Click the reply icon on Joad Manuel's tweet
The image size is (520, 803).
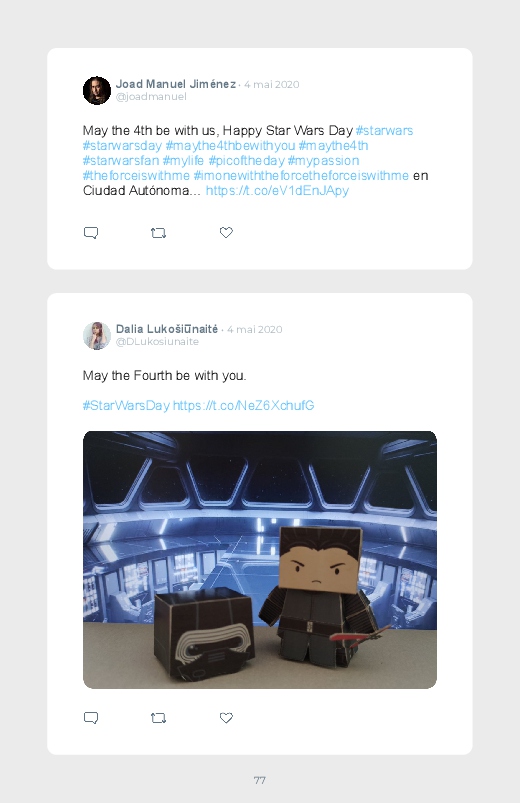click(91, 233)
